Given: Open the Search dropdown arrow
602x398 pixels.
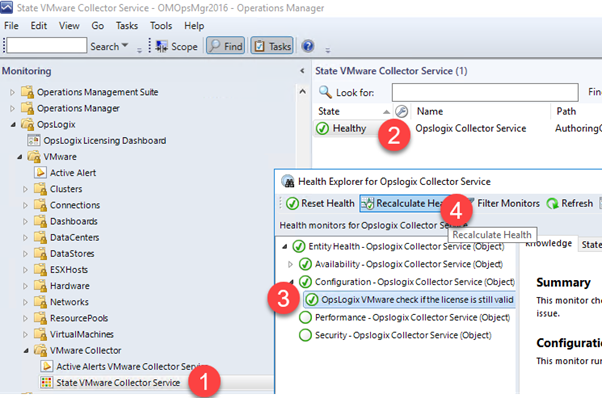Looking at the screenshot, I should click(125, 45).
